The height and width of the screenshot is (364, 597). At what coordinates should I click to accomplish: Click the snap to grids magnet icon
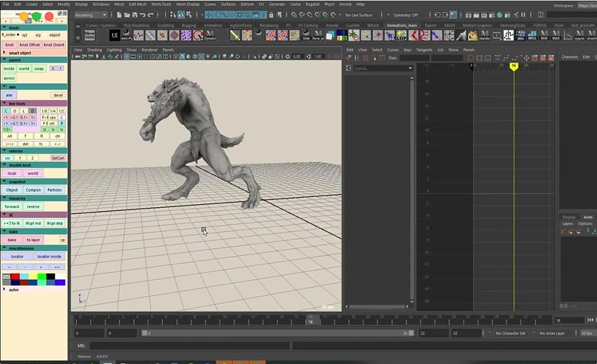coord(210,14)
